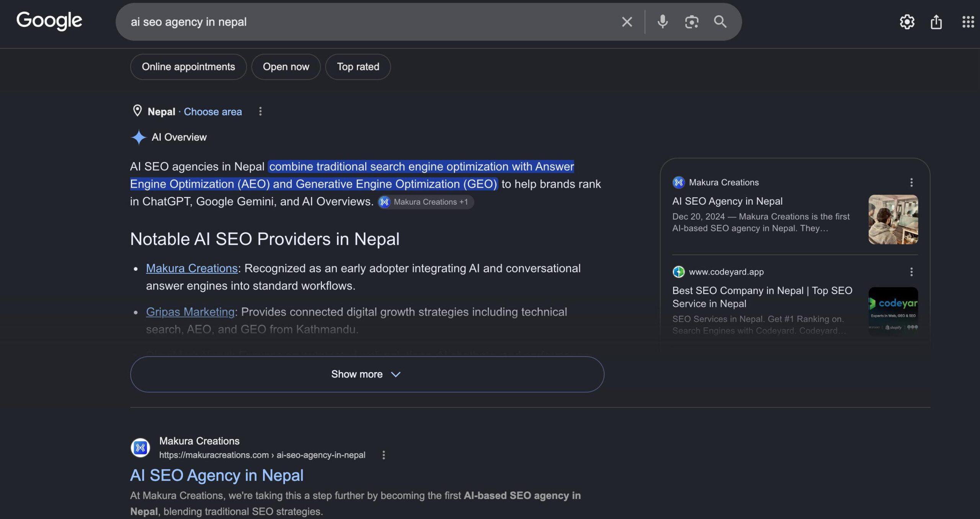This screenshot has height=519, width=980.
Task: Start voice search with the microphone icon
Action: coord(663,22)
